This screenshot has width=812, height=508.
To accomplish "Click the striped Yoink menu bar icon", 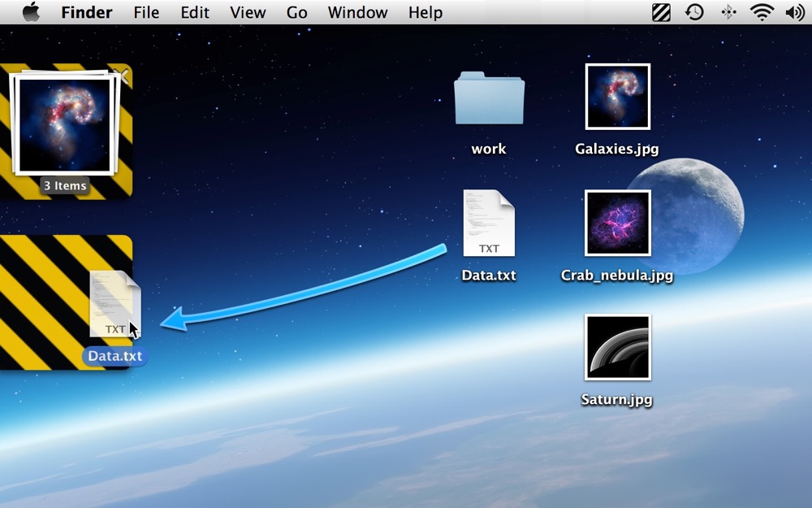I will (661, 12).
